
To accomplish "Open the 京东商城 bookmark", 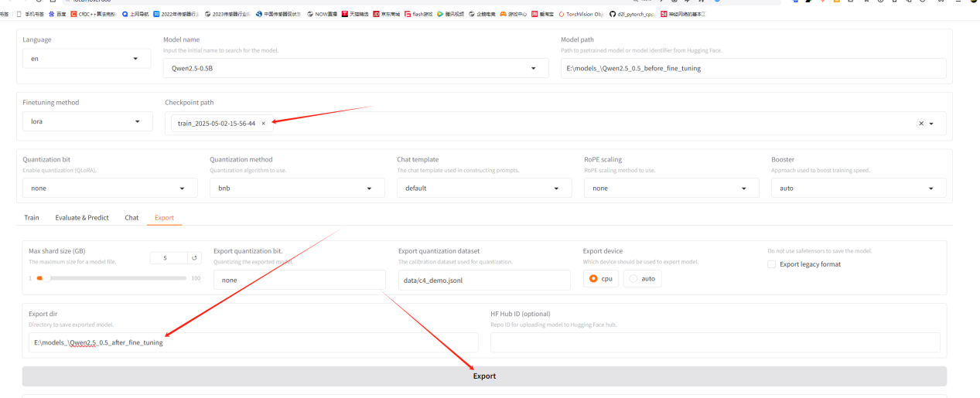I will pyautogui.click(x=386, y=14).
